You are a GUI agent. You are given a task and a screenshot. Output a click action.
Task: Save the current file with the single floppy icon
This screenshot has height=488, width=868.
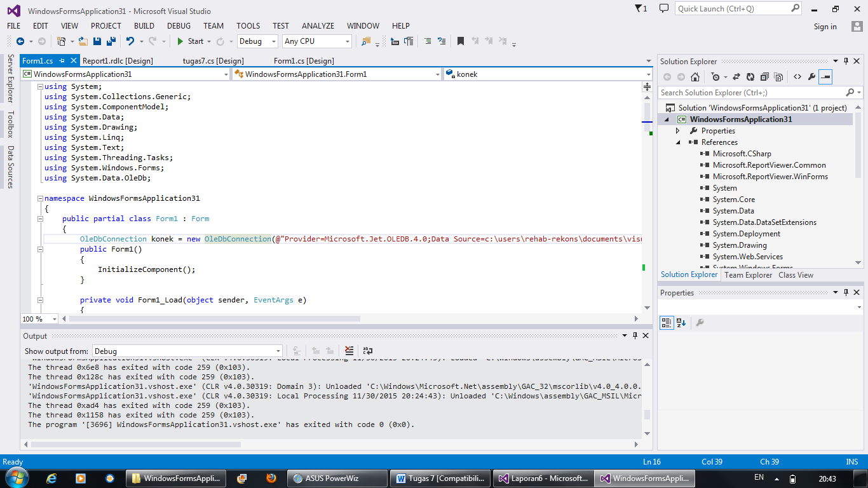97,41
